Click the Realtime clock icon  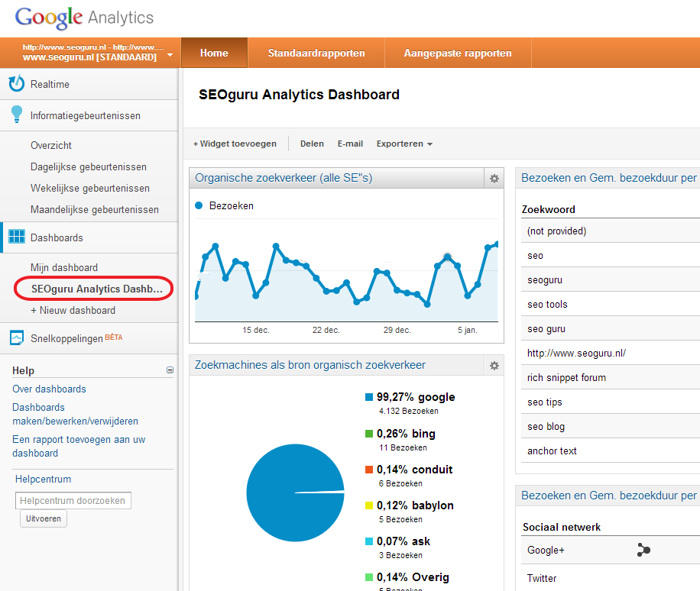coord(17,83)
